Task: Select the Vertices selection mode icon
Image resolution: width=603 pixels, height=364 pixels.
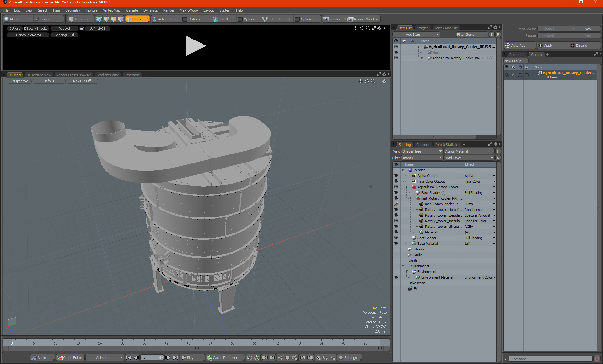Action: (x=99, y=19)
